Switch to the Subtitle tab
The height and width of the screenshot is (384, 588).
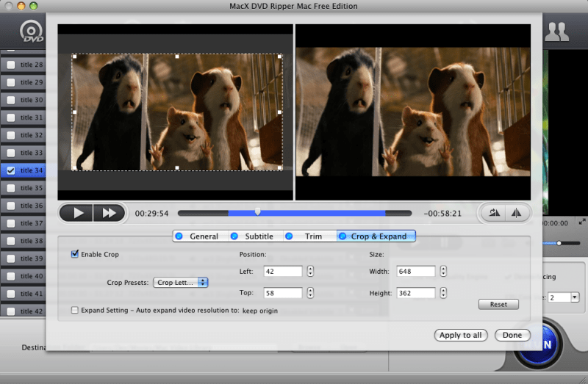255,236
